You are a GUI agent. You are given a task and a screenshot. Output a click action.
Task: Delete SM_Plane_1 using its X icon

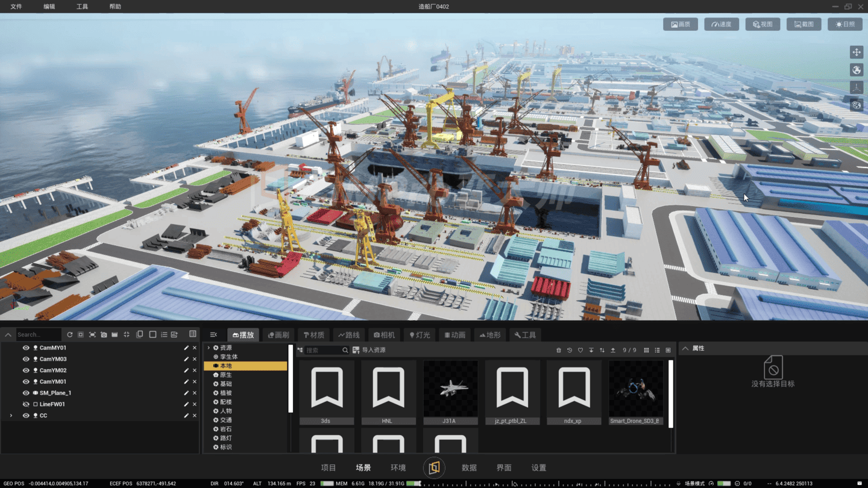coord(195,393)
